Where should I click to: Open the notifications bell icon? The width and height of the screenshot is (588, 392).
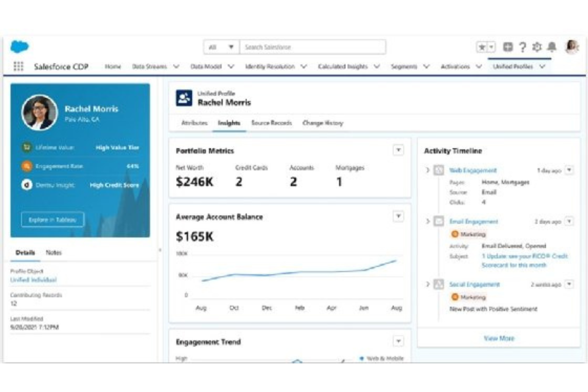click(551, 47)
